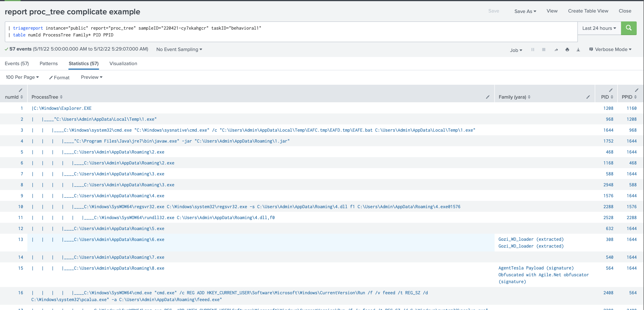
Task: Open No Event Sampling dropdown
Action: (x=179, y=49)
